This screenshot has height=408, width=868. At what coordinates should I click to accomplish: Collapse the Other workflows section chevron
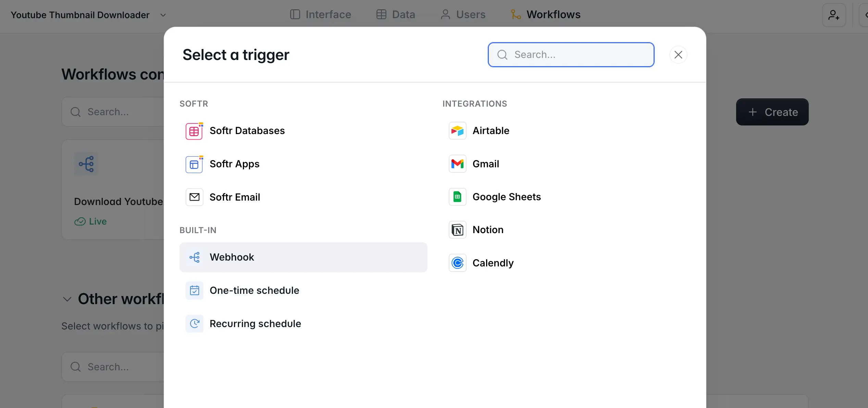[67, 299]
